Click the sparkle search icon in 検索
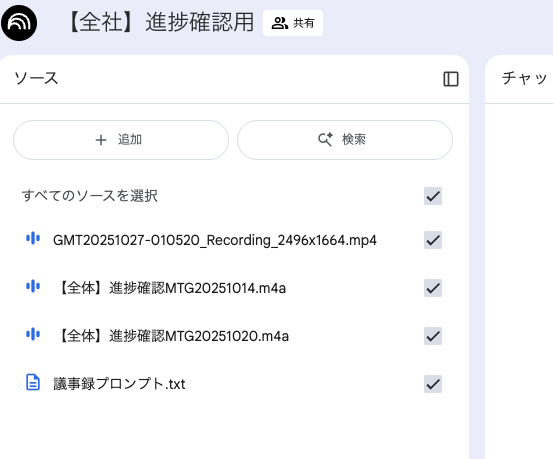Viewport: 553px width, 459px height. pyautogui.click(x=325, y=140)
